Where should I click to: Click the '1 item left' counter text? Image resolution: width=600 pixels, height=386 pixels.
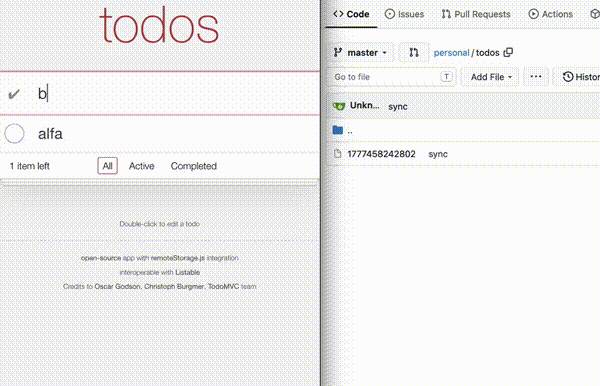click(x=29, y=166)
